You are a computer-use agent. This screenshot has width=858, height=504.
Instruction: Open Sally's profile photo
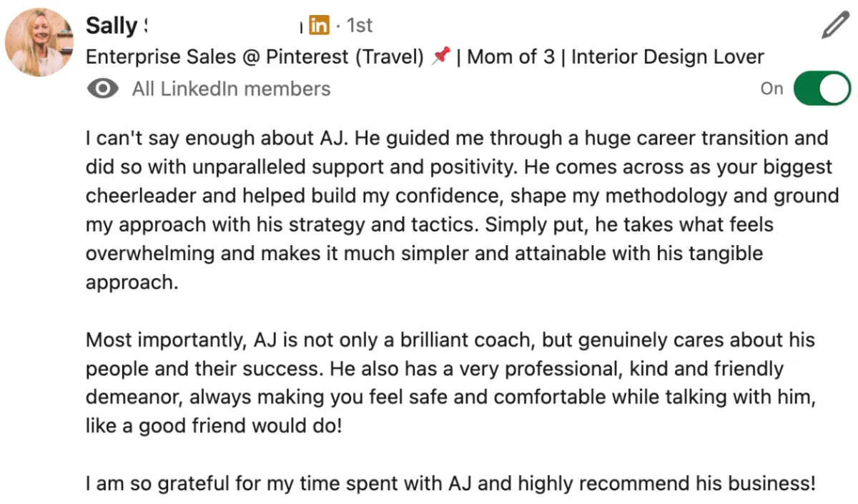(39, 42)
